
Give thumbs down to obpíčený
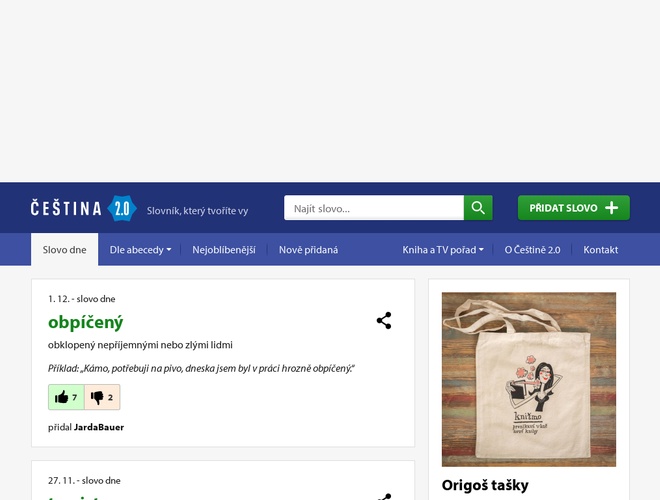pyautogui.click(x=102, y=397)
